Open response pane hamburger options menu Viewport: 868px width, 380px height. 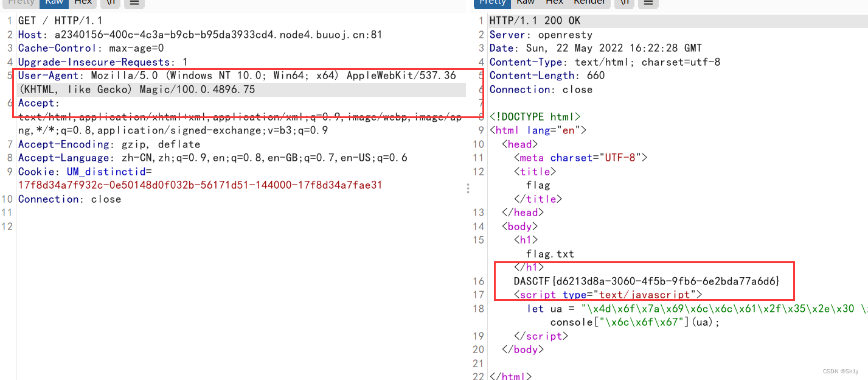click(649, 2)
